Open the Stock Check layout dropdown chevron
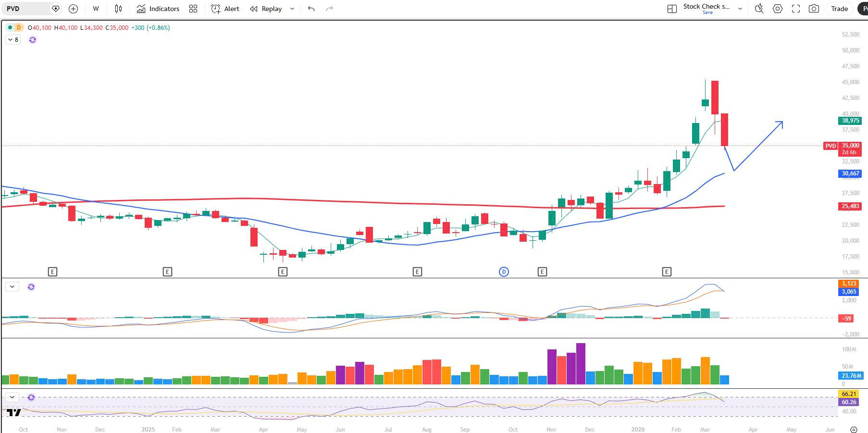The height and width of the screenshot is (433, 868). pyautogui.click(x=740, y=9)
